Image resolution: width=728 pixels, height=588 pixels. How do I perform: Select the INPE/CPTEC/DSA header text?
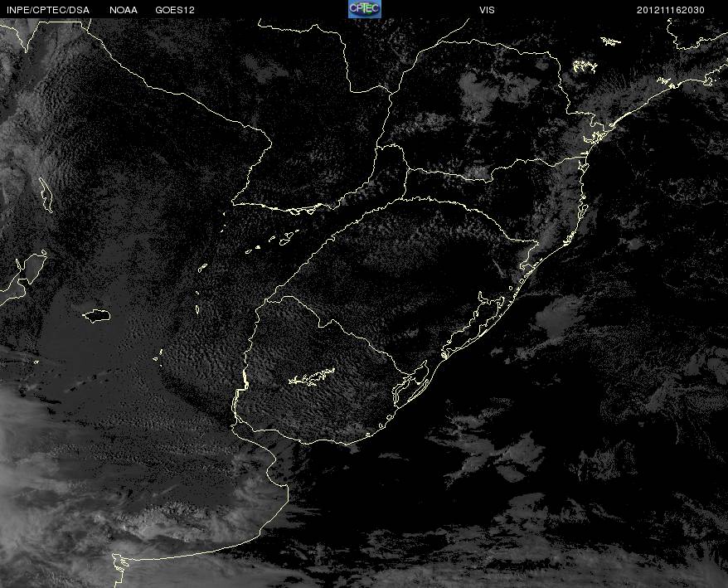coord(48,10)
